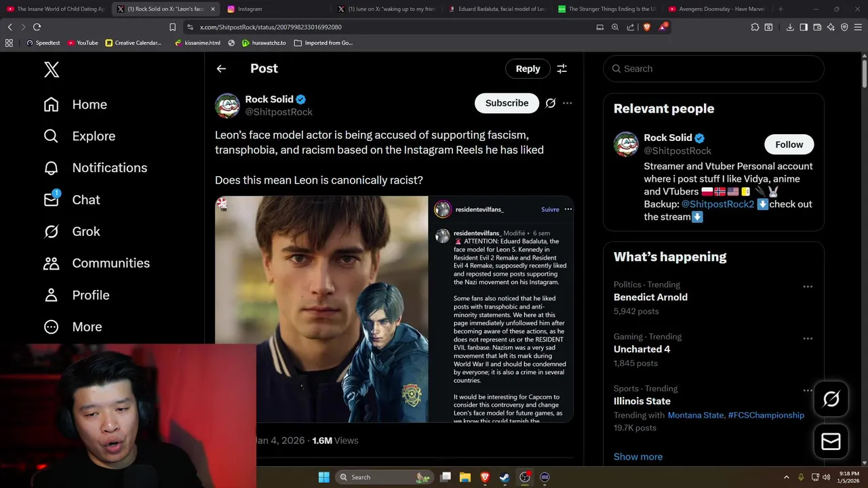868x488 pixels.
Task: Open the YouTube bookmark
Action: [x=83, y=43]
